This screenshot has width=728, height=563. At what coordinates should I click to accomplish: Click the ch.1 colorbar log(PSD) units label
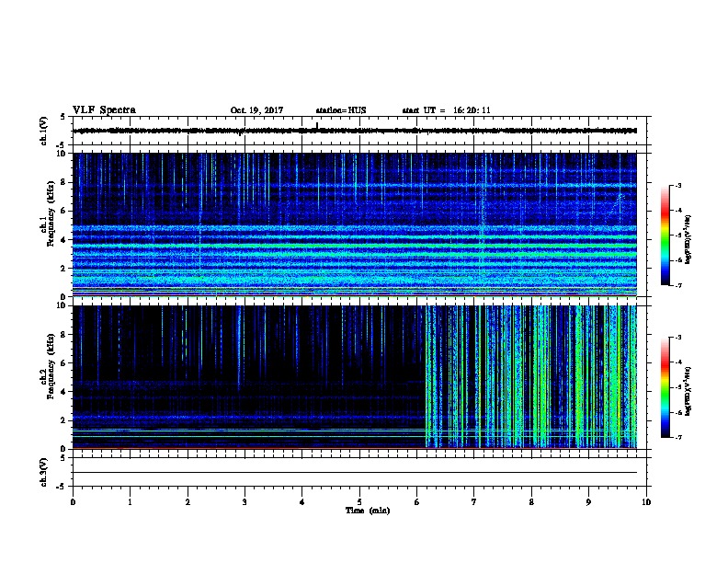point(688,239)
